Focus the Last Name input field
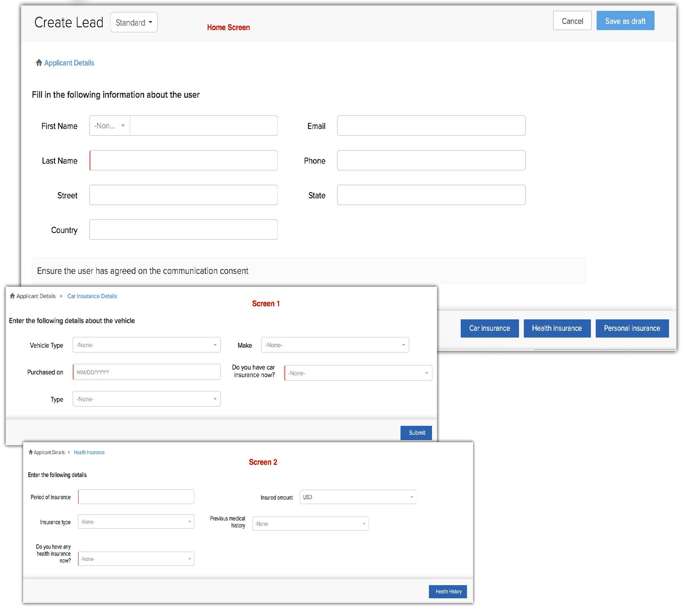The height and width of the screenshot is (616, 681). pyautogui.click(x=184, y=161)
